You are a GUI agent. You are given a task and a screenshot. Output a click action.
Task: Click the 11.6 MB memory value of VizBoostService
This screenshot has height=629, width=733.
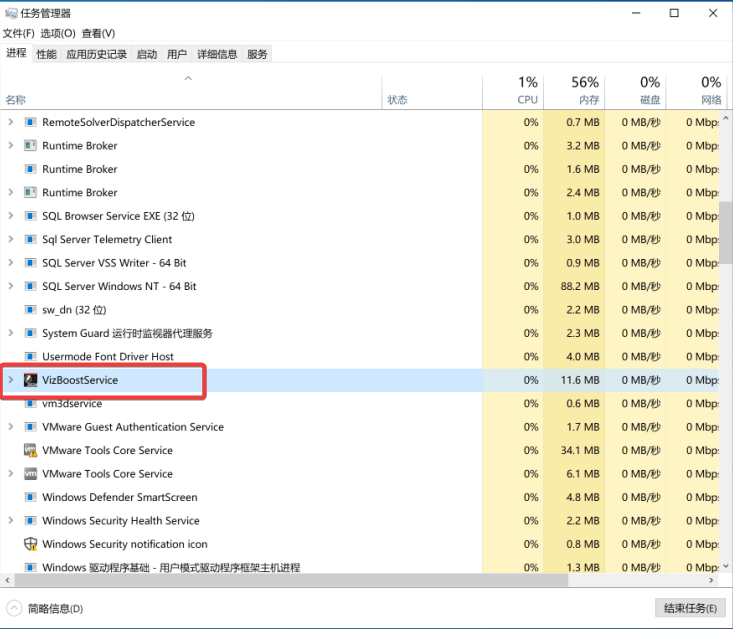coord(580,380)
